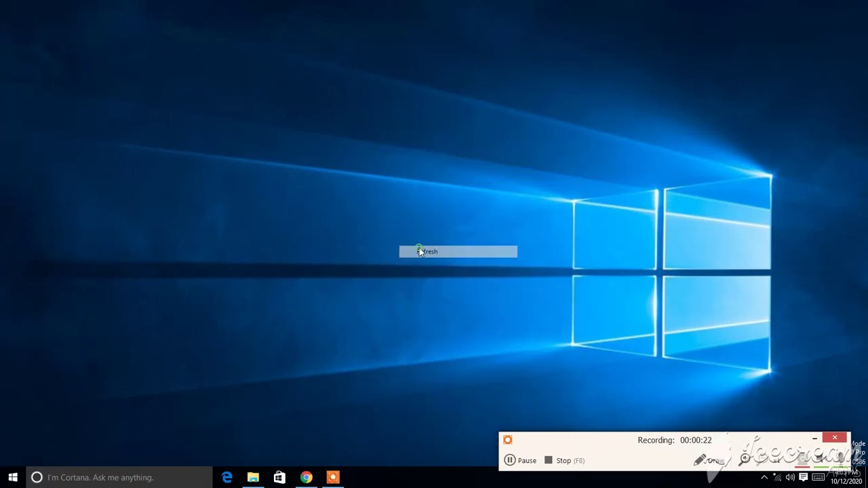868x488 pixels.
Task: Open the touch keyboard from tray
Action: 818,477
